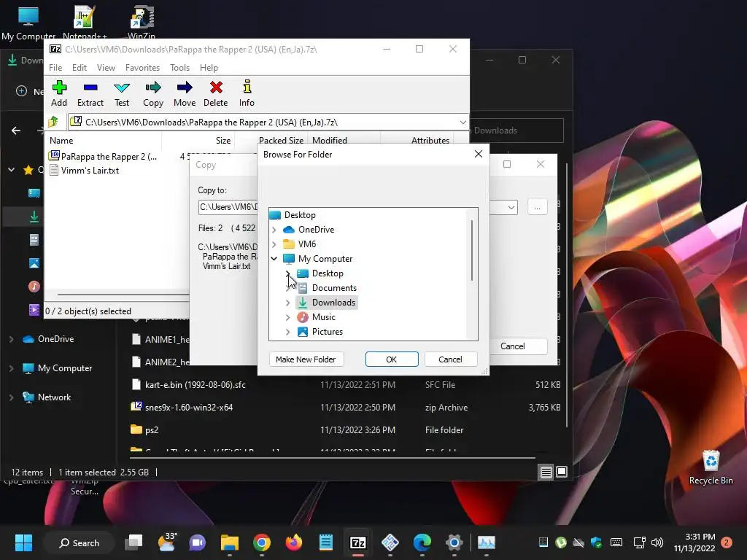The height and width of the screenshot is (560, 747).
Task: Click Cancel in the Copy dialog
Action: tap(513, 346)
